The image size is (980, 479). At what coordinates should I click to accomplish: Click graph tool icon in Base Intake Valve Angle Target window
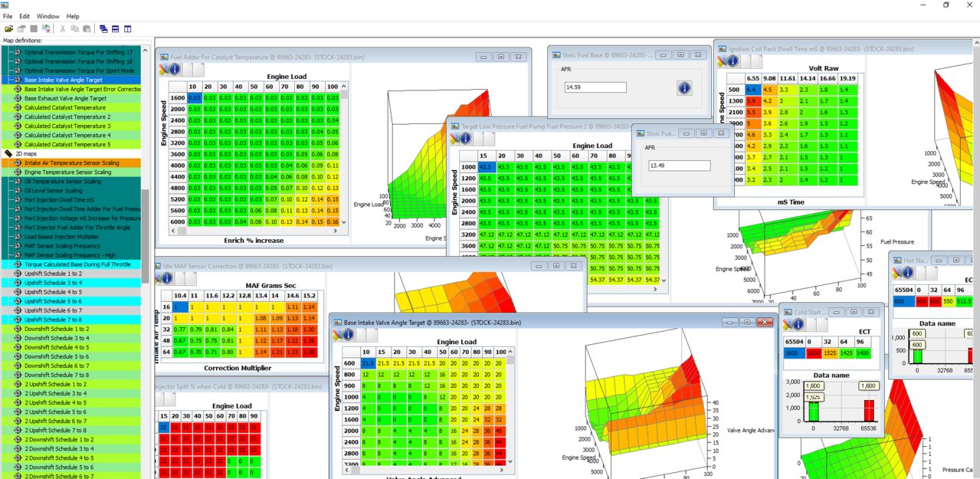336,334
